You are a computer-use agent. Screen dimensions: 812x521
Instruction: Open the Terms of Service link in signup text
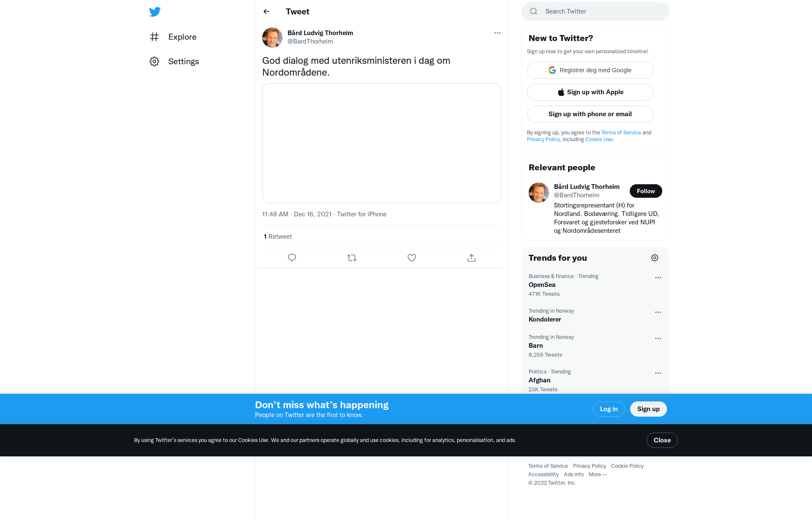tap(621, 133)
